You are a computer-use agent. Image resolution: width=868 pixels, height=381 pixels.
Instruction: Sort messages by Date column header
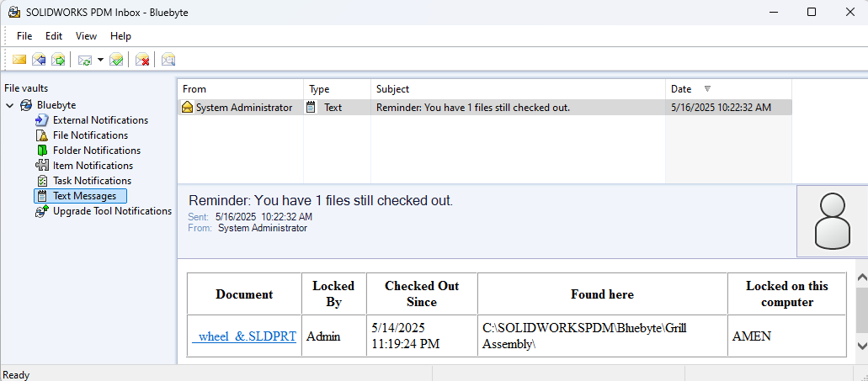coord(728,89)
